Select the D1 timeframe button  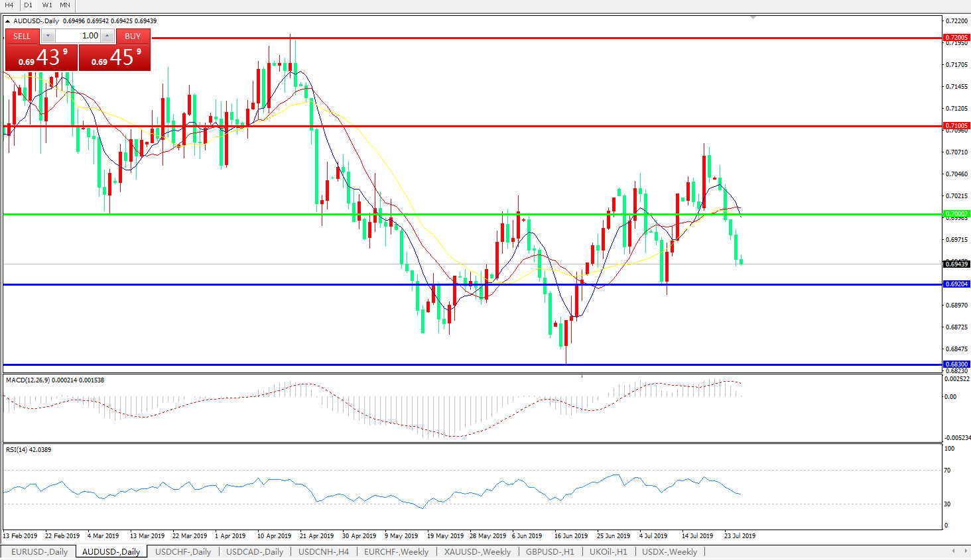pyautogui.click(x=28, y=5)
